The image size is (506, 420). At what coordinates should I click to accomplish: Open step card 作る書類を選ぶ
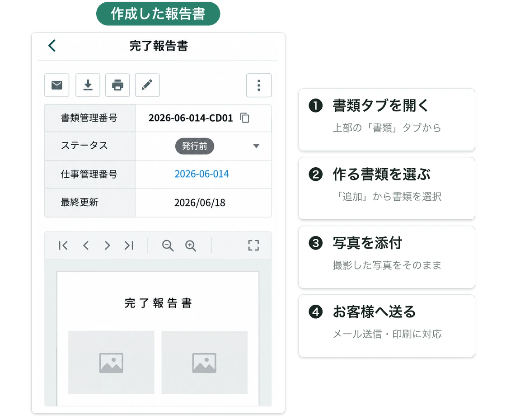(387, 188)
